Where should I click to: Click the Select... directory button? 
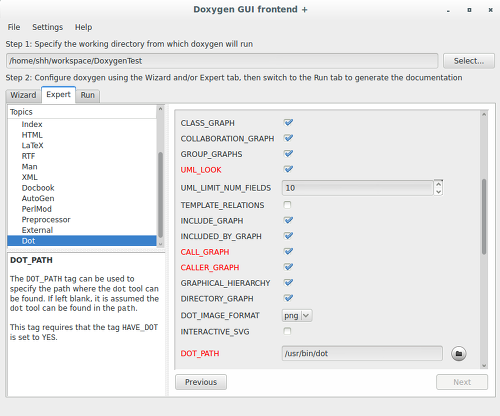point(469,61)
